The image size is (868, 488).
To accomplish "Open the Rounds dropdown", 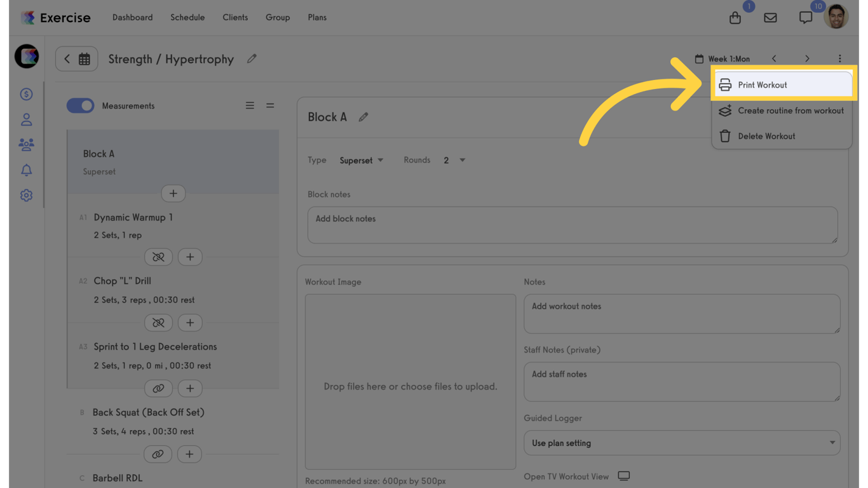I will [x=454, y=160].
